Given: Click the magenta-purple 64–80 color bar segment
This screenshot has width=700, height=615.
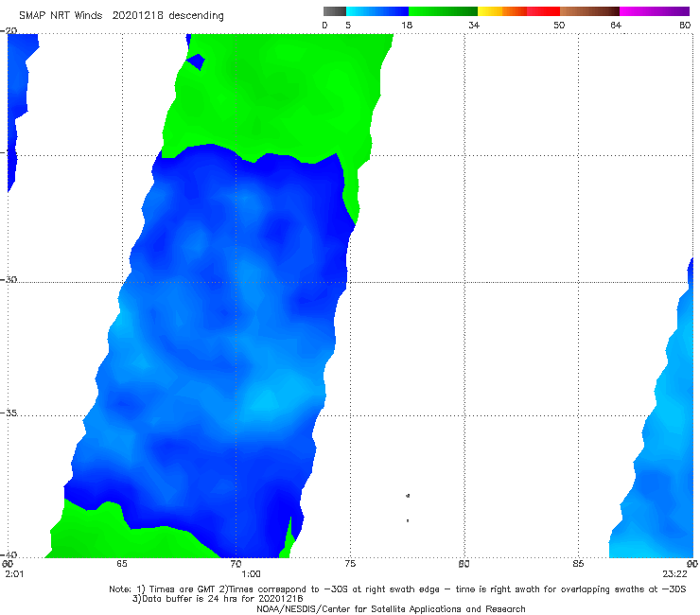Looking at the screenshot, I should point(655,11).
